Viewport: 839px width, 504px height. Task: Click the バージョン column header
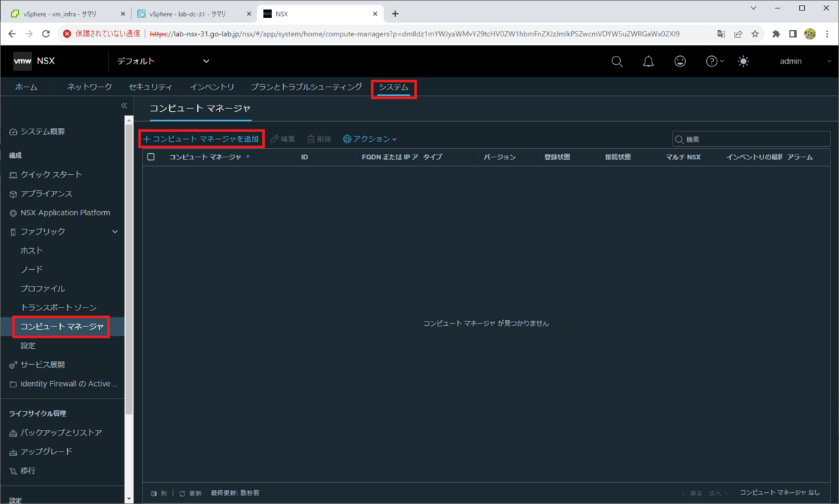point(500,157)
